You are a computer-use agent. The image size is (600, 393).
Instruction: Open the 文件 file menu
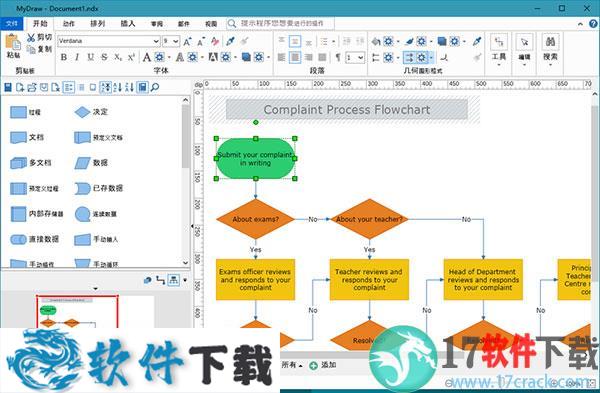pyautogui.click(x=11, y=24)
